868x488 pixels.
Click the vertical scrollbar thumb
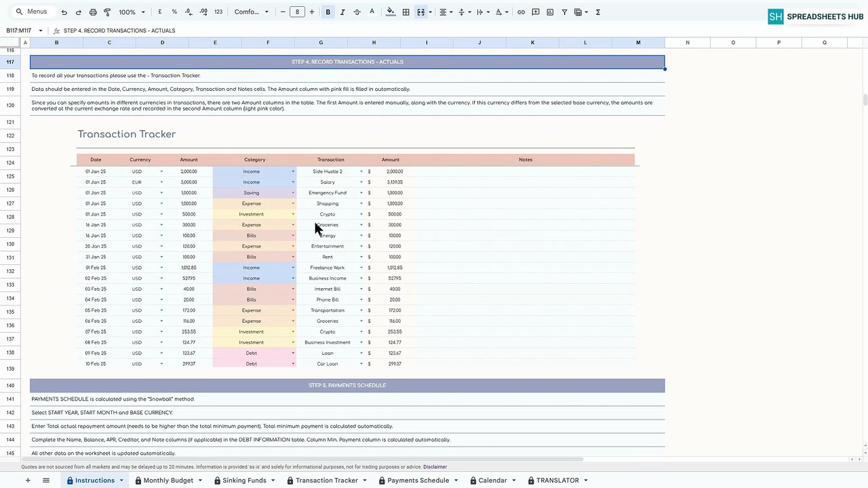click(865, 100)
